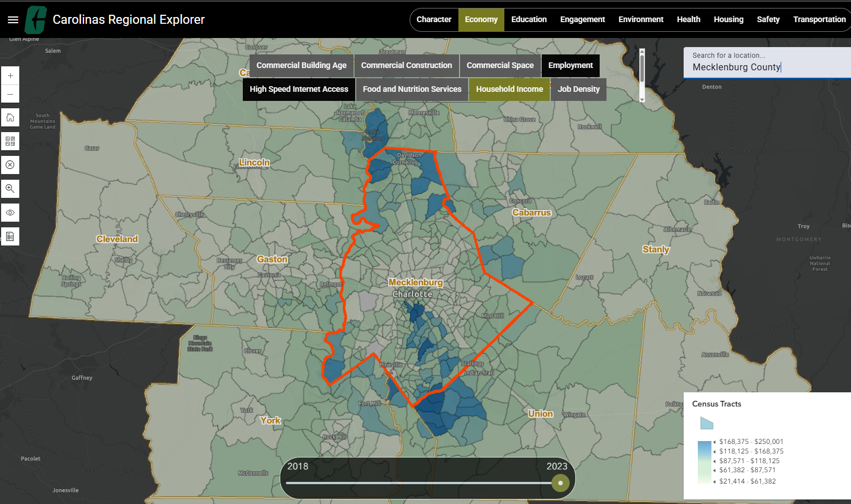Open the Transportation category tab
Viewport: 851px width, 504px height.
coord(819,20)
